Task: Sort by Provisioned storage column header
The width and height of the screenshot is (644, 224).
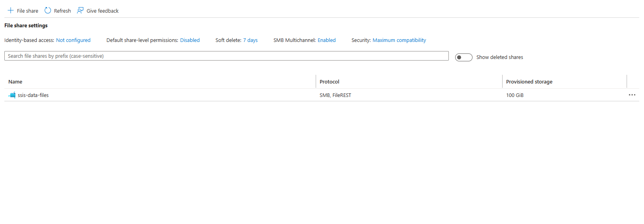Action: [x=529, y=82]
